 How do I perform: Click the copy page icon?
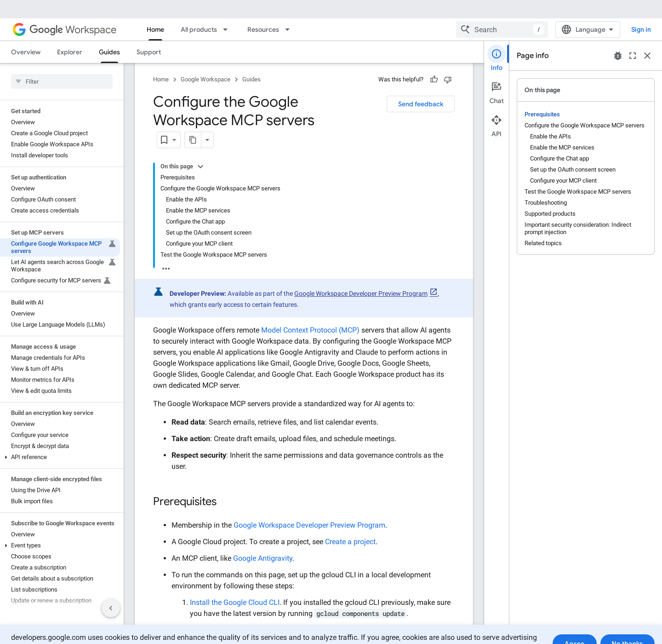tap(193, 140)
